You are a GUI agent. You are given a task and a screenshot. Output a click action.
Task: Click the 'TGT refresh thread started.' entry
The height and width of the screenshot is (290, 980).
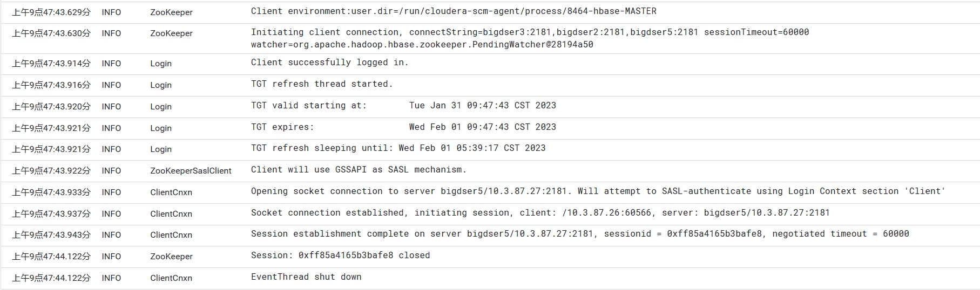pyautogui.click(x=322, y=84)
